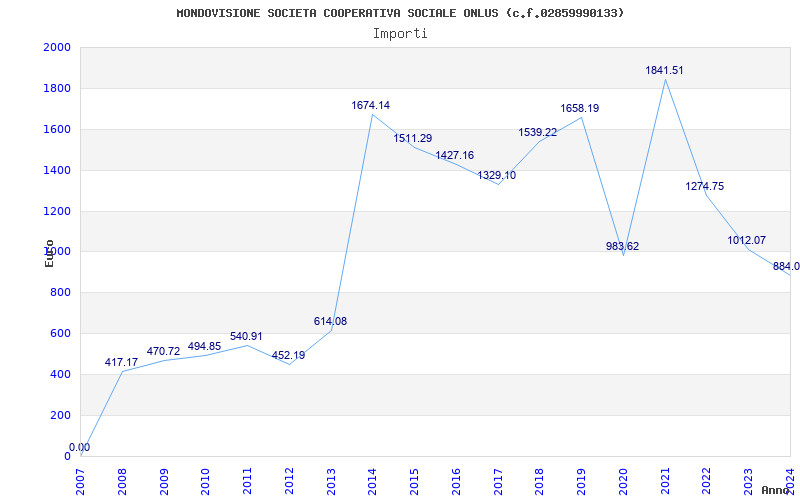
Task: Click the 1274.75 value for 2022
Action: click(x=705, y=186)
